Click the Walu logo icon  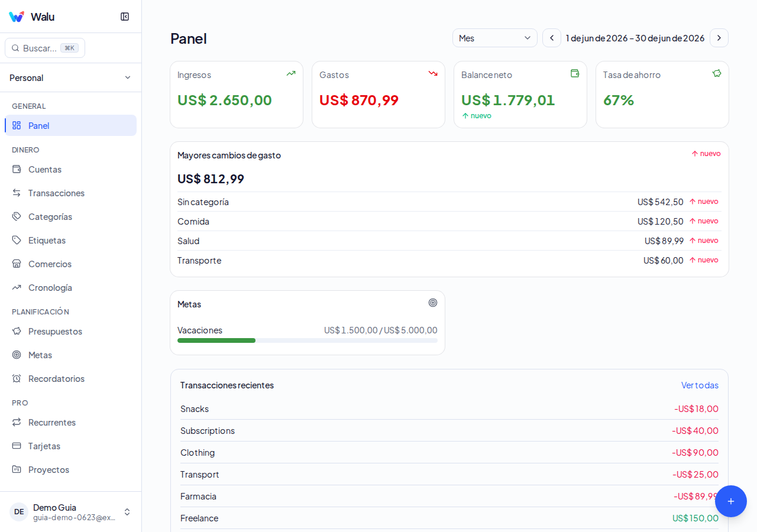point(17,17)
